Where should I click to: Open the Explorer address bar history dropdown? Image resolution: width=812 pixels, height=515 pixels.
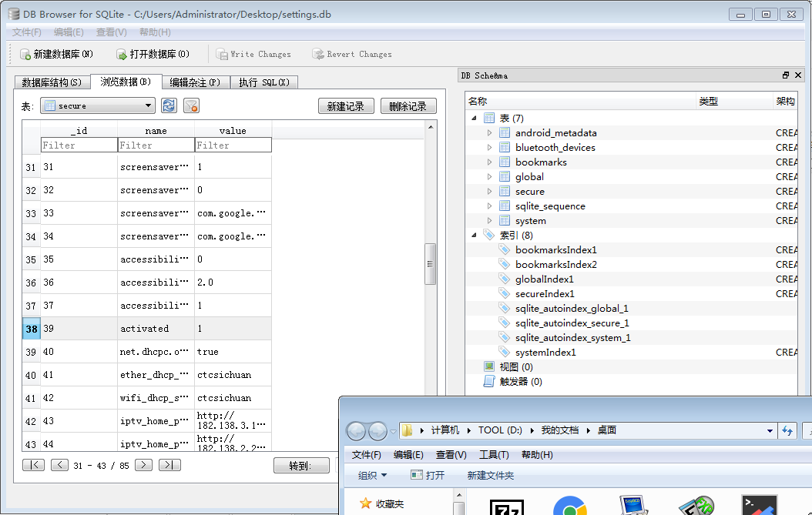[x=770, y=430]
